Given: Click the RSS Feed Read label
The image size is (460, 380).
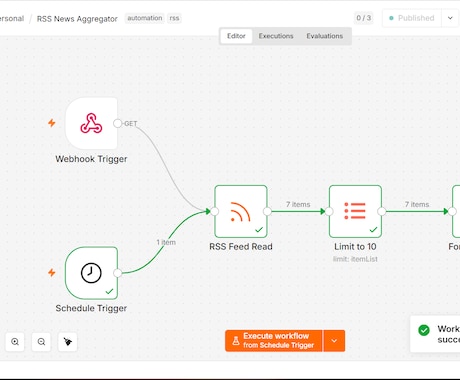Looking at the screenshot, I should click(241, 247).
